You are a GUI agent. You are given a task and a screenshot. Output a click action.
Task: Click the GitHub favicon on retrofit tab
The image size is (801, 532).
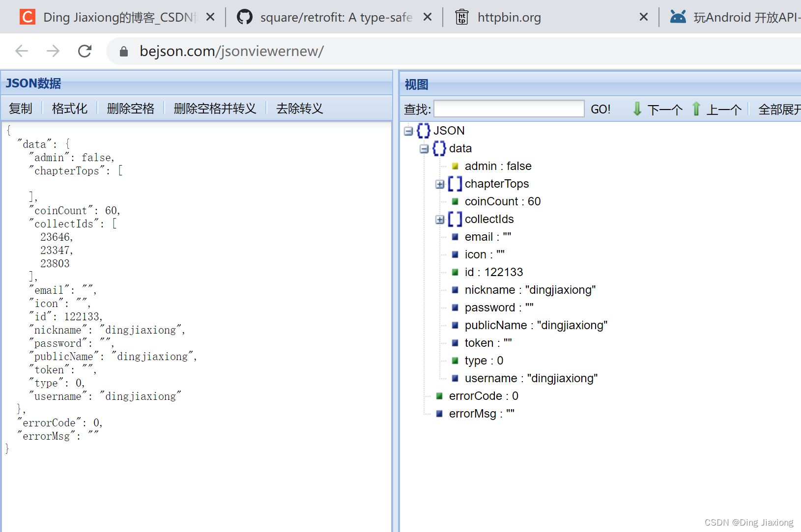(245, 17)
